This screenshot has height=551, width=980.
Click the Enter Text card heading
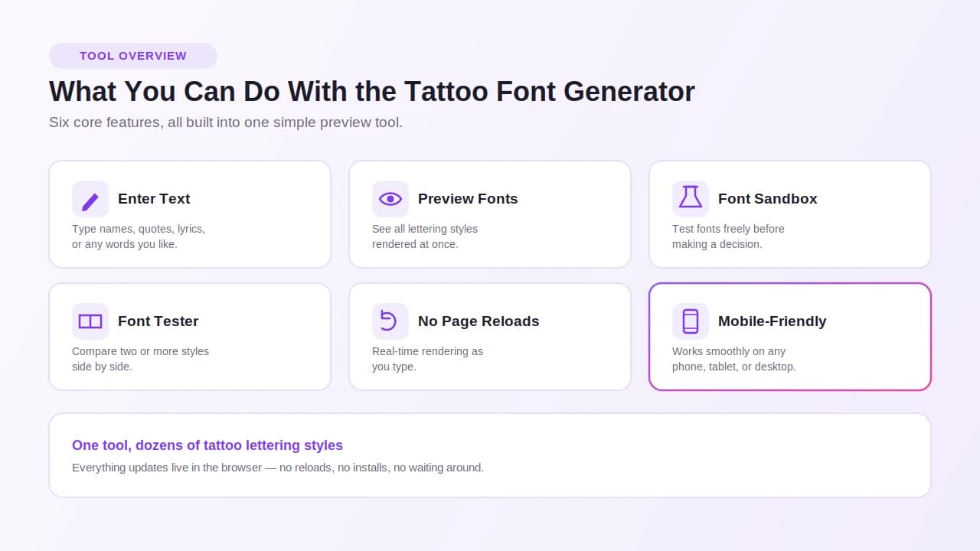coord(154,199)
